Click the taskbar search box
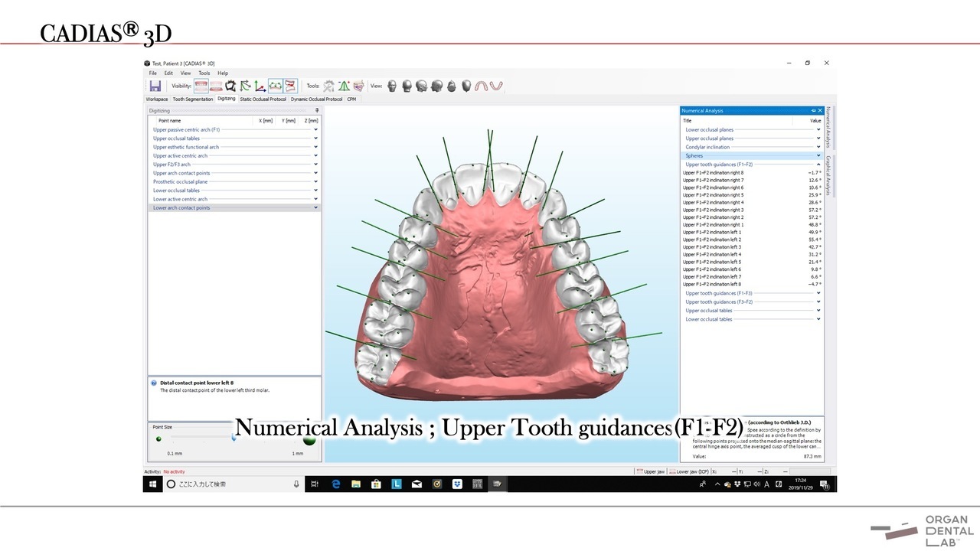Viewport: 980px width, 551px height. [233, 484]
